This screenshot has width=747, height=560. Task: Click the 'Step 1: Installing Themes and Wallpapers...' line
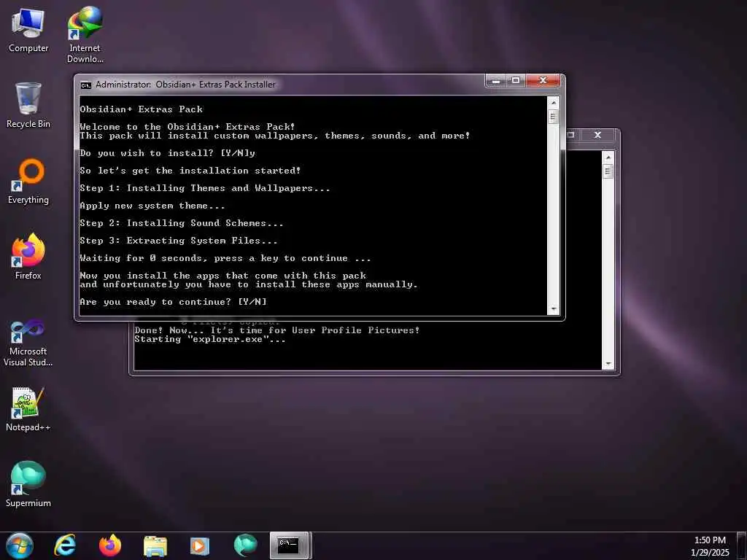(205, 188)
